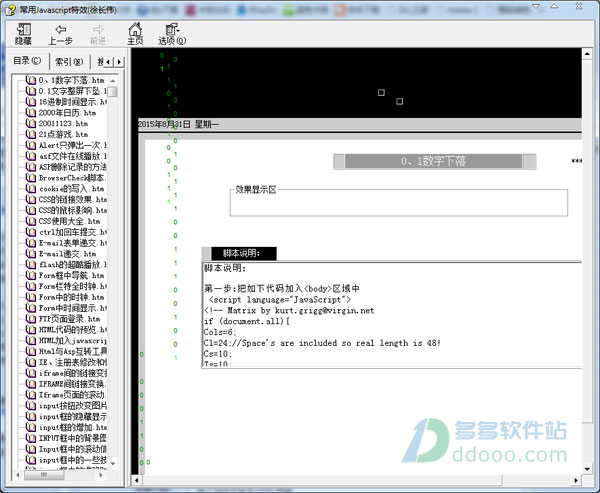Image resolution: width=600 pixels, height=493 pixels.
Task: Open topic Iframe页面的滚动
Action: [x=73, y=395]
